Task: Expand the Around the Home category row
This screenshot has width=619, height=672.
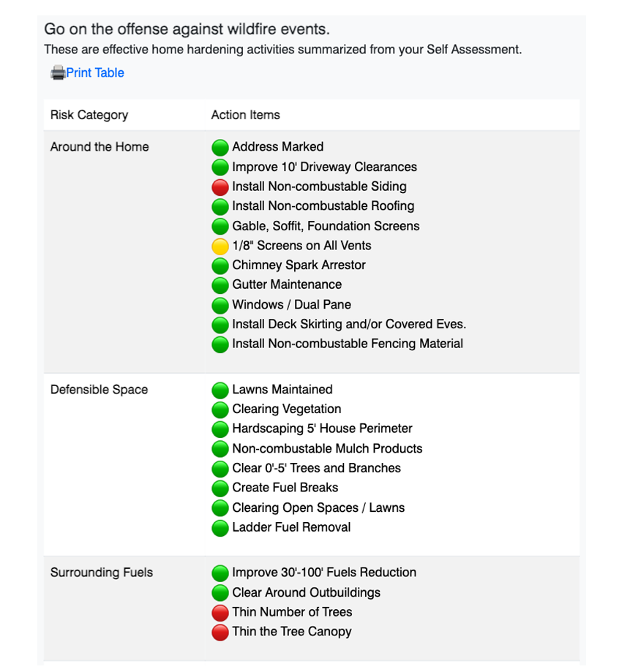Action: point(100,147)
